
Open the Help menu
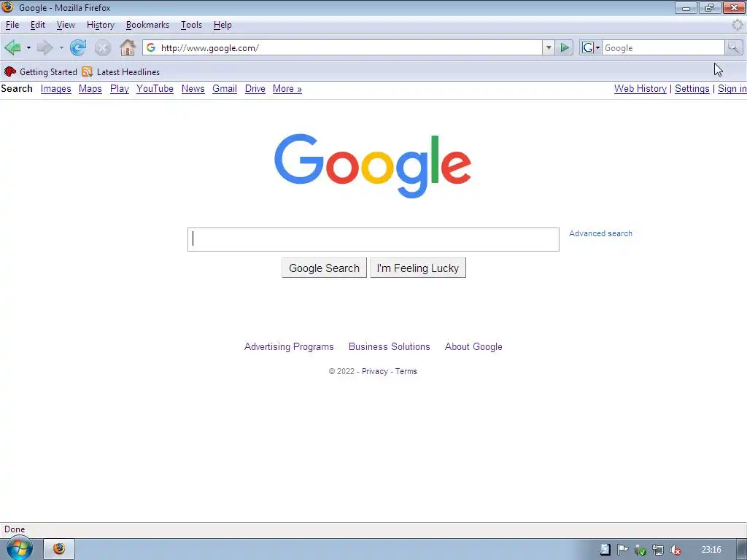tap(222, 25)
